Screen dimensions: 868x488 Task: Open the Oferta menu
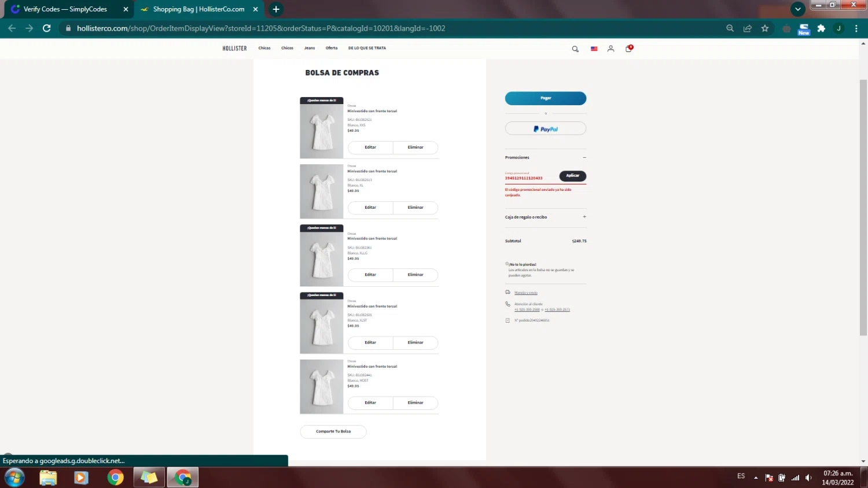(x=332, y=48)
